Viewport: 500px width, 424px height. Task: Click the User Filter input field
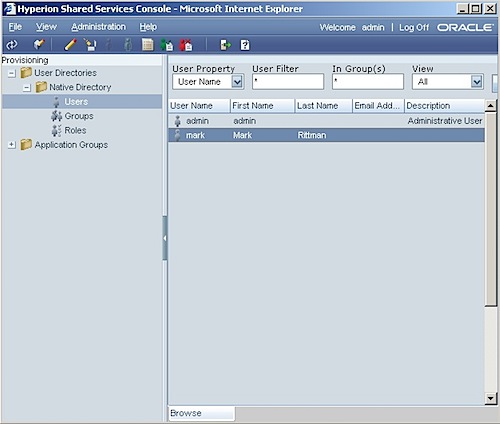click(288, 82)
